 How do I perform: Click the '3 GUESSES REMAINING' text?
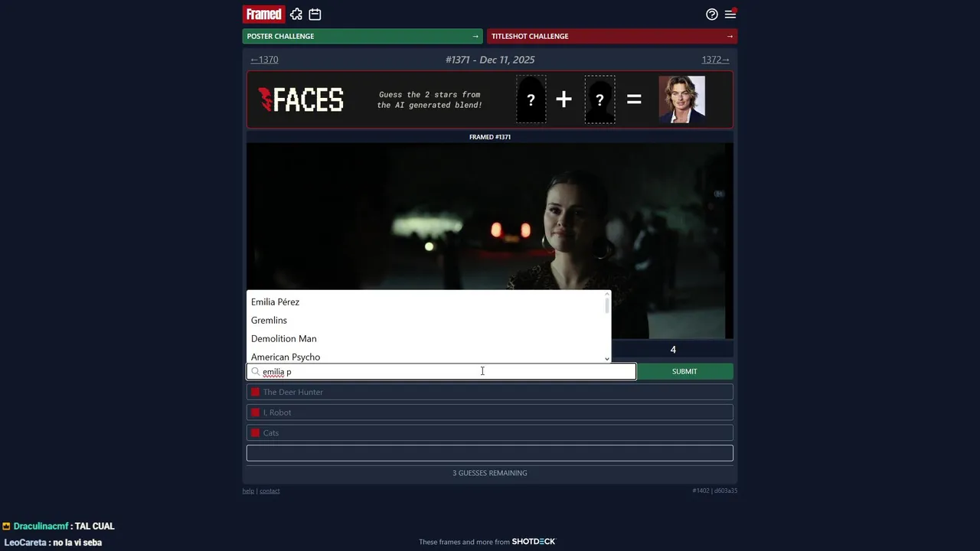[490, 473]
